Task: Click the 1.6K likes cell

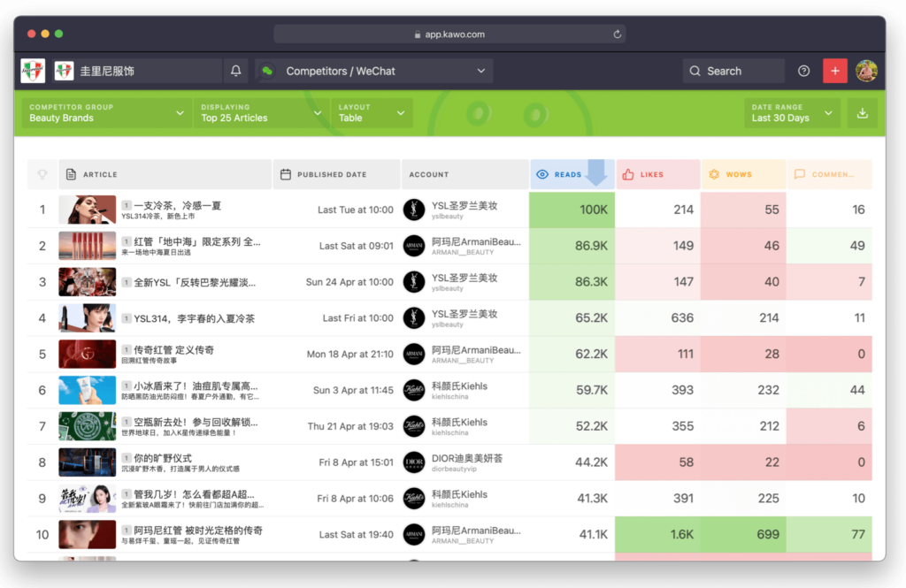Action: click(x=657, y=535)
